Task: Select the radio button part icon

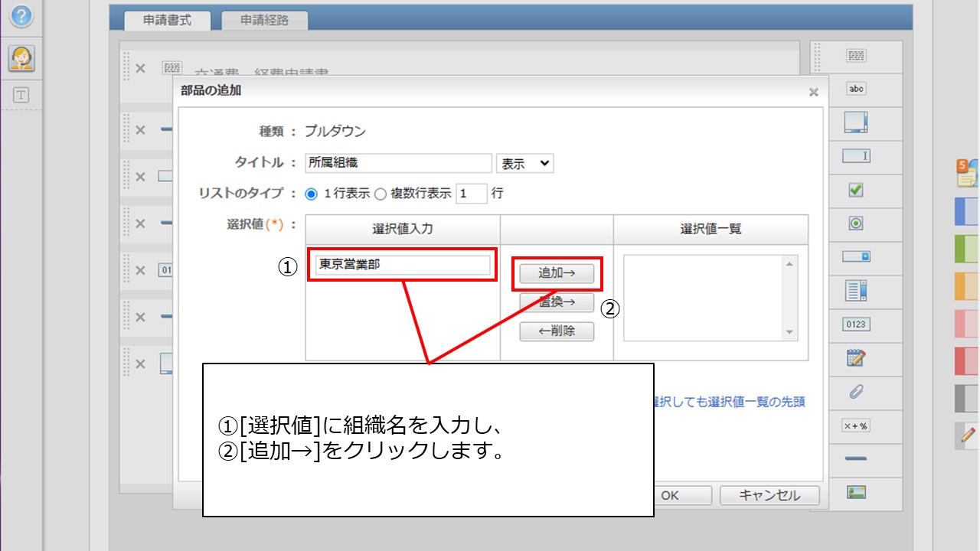Action: click(856, 223)
